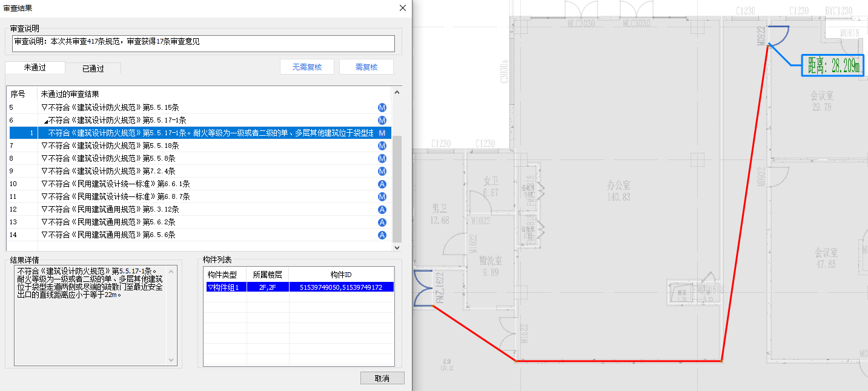Click the 无需复核 button
Viewport: 868px width, 391px height.
coord(306,67)
